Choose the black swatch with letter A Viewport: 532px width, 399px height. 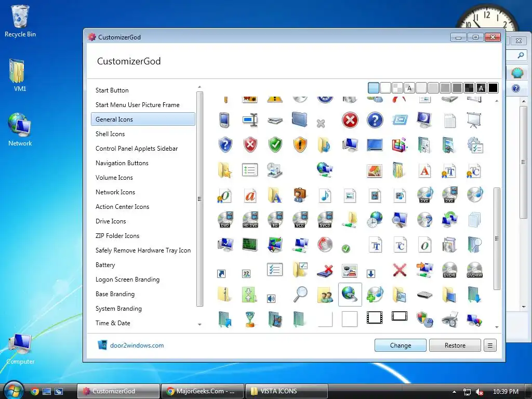click(481, 88)
